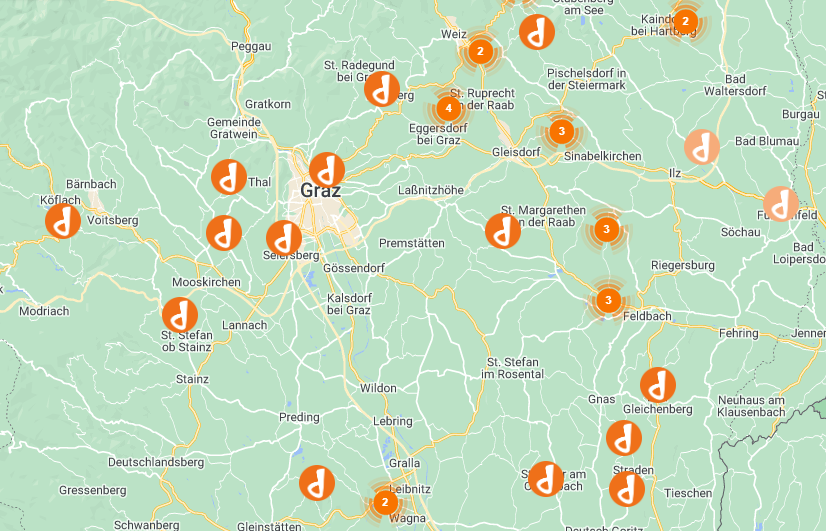The image size is (826, 531).
Task: Select the marker pin at Seiersberg
Action: coord(284,238)
